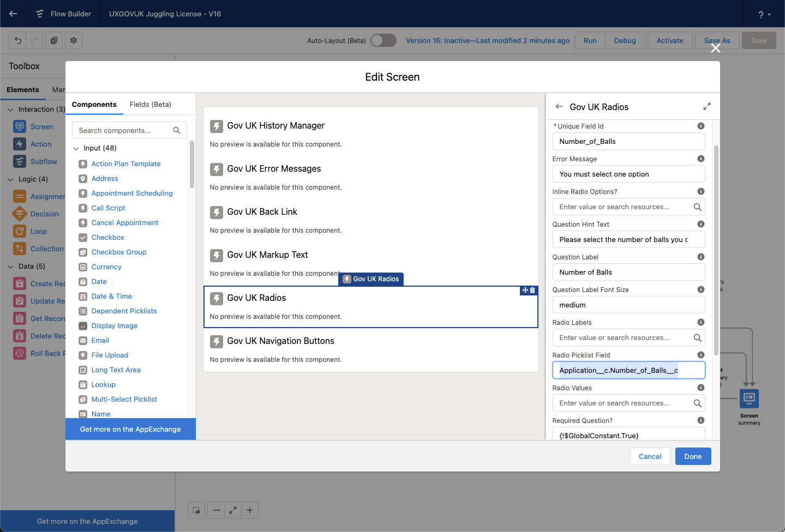This screenshot has width=785, height=532.
Task: Switch to the Fields (Beta) tab
Action: coord(150,104)
